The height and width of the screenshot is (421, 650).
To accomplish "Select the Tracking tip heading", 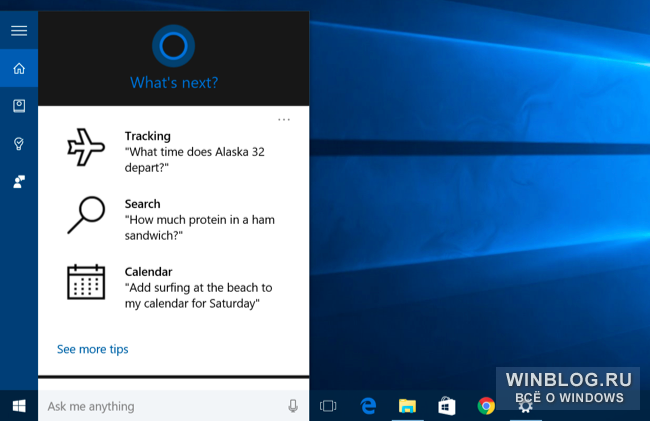I will pyautogui.click(x=148, y=136).
